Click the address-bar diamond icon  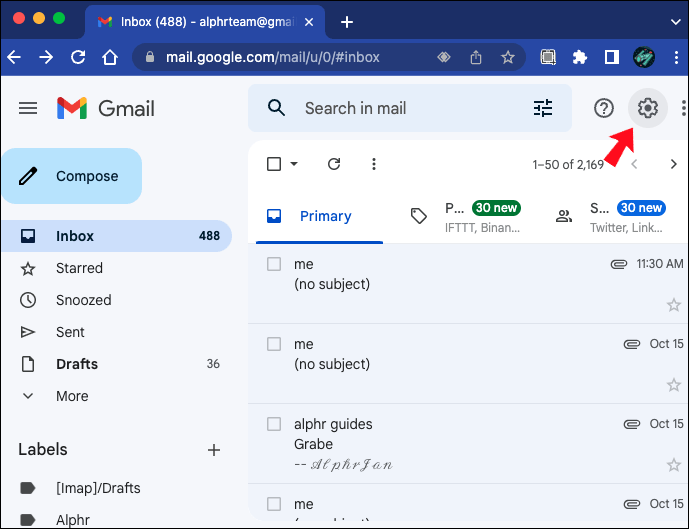(x=444, y=57)
